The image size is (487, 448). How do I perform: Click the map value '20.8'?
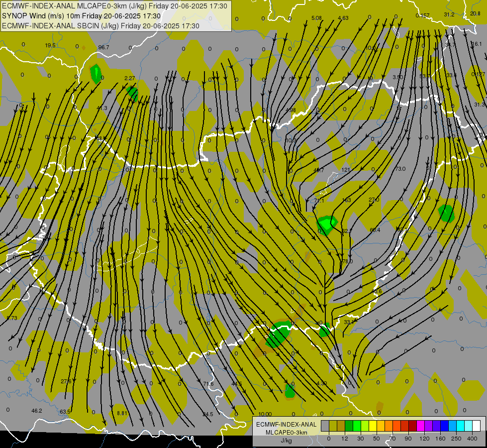click(475, 13)
